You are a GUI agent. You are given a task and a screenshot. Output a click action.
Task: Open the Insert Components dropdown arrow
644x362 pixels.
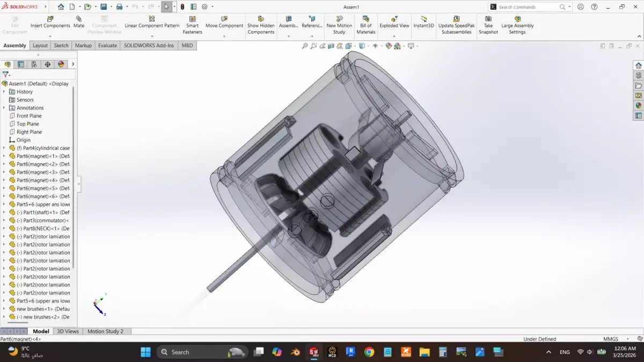[x=50, y=36]
